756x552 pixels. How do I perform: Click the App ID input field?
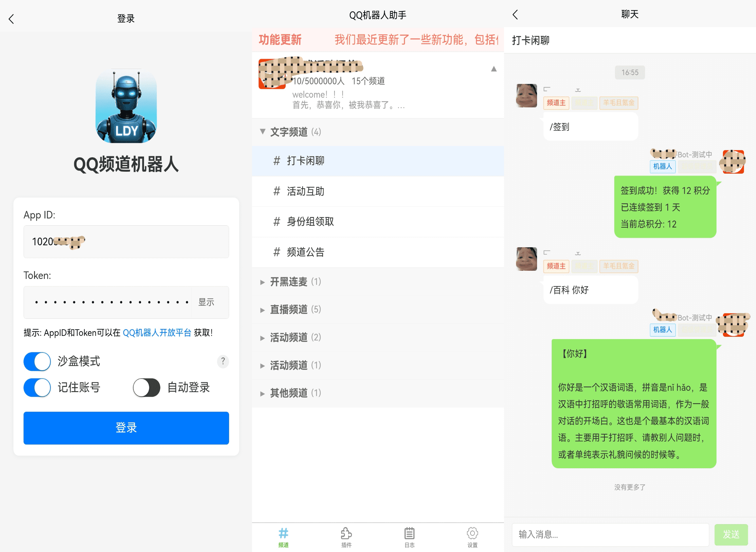[x=126, y=242]
